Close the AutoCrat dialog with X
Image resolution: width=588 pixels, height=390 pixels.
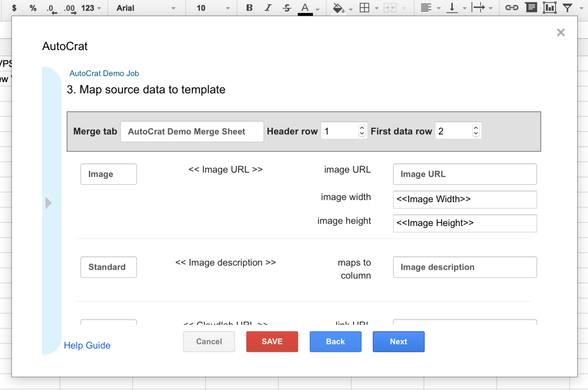point(561,33)
